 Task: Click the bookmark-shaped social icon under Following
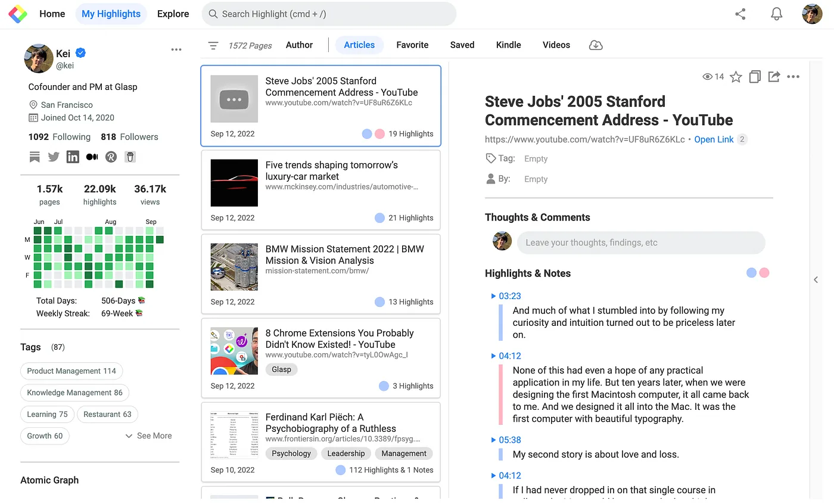[35, 157]
